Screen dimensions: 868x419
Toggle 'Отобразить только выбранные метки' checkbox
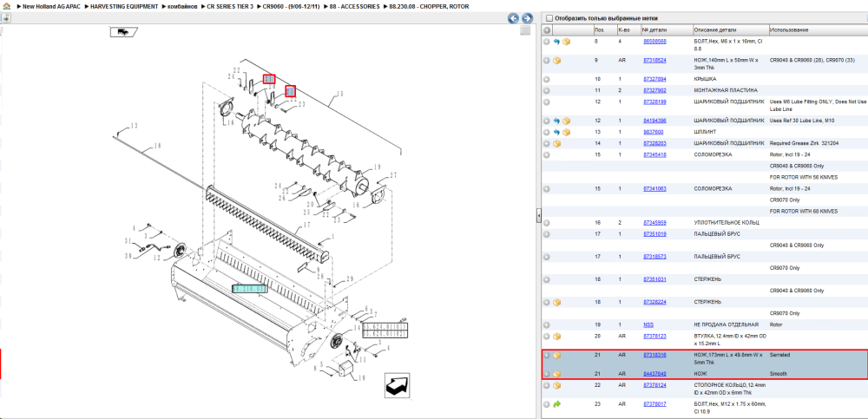point(549,18)
